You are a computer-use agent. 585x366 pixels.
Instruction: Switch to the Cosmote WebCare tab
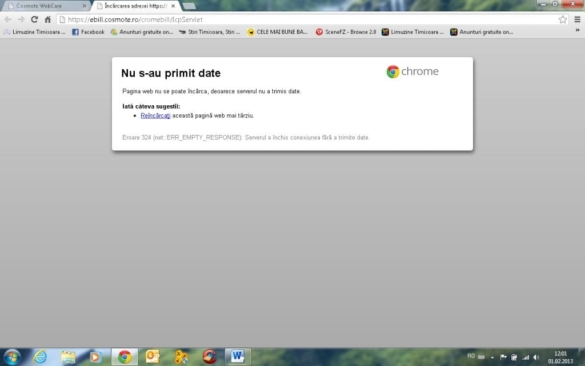[x=46, y=6]
